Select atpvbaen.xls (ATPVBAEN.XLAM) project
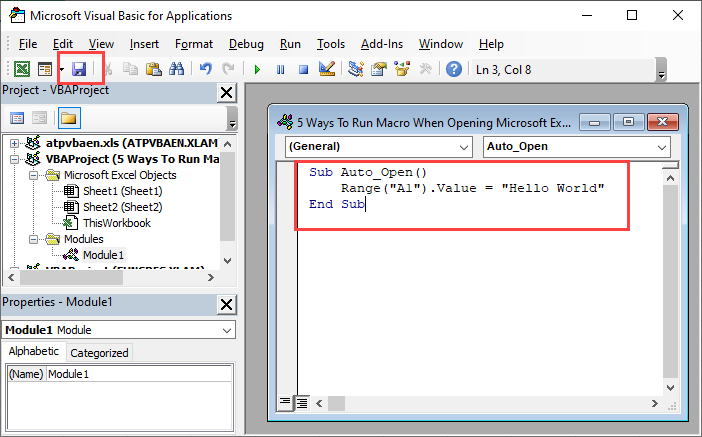Viewport: 702px width, 437px height. [132, 143]
